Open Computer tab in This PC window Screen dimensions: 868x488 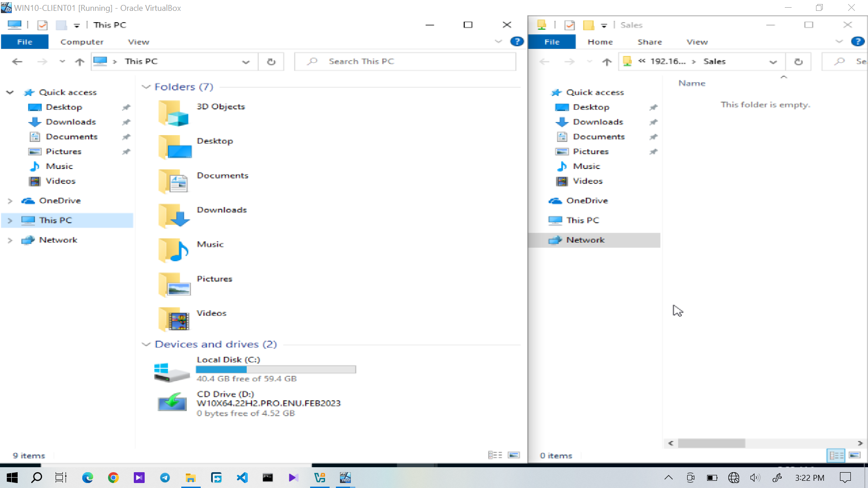[82, 42]
